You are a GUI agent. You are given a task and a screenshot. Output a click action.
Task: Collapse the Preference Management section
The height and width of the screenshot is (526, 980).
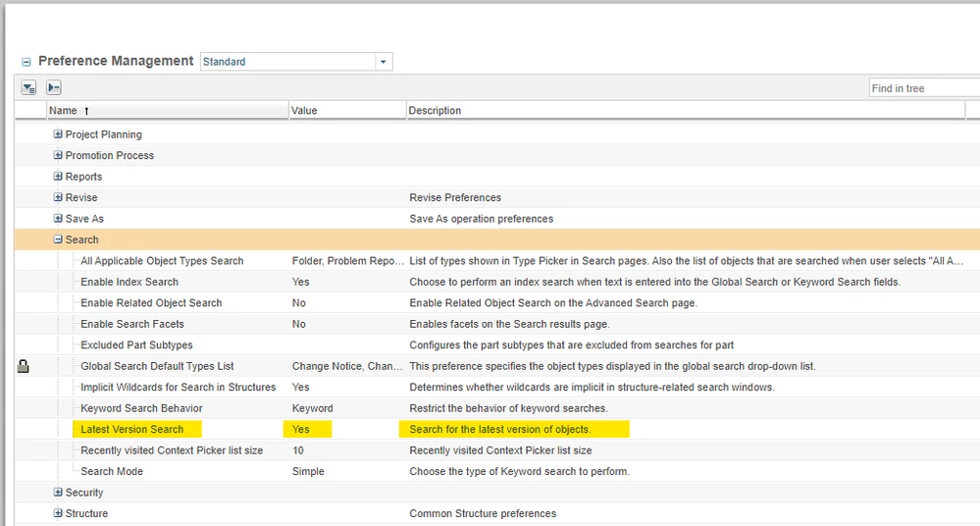[x=26, y=62]
